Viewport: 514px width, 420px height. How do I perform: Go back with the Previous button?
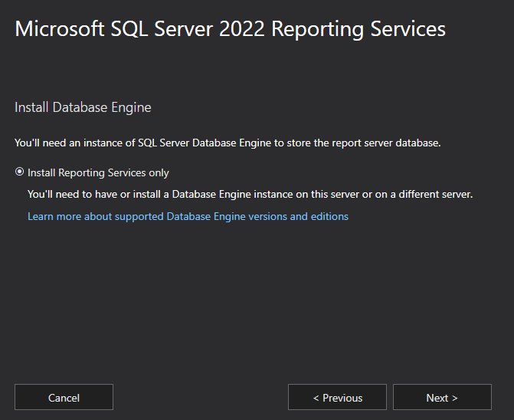coord(337,397)
